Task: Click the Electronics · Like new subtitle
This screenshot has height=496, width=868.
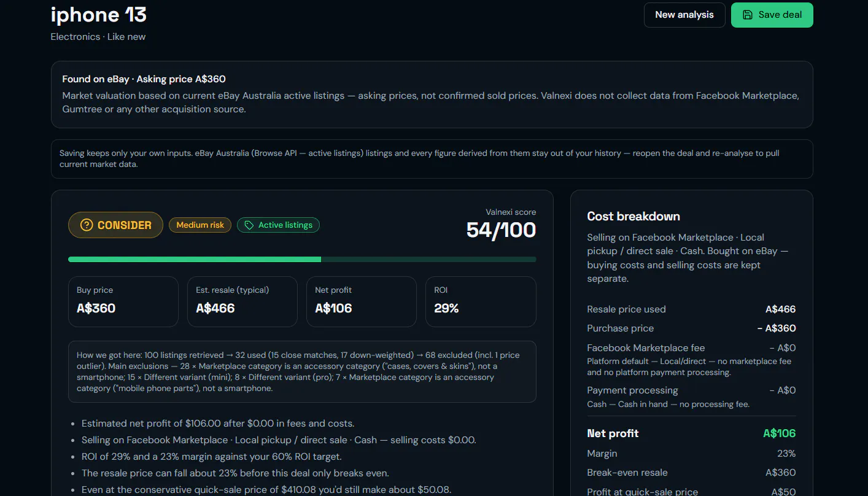Action: pos(98,37)
